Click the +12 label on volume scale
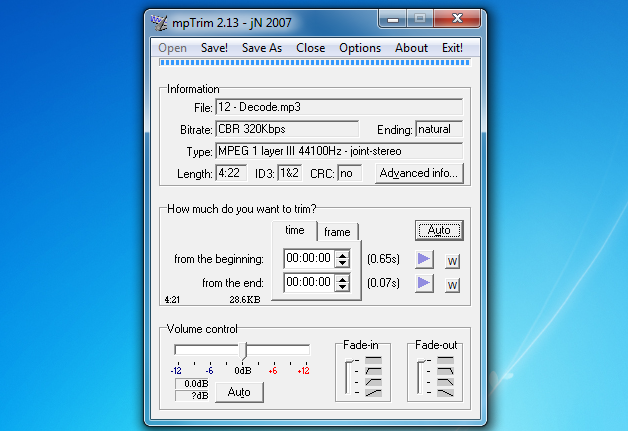Viewport: 628px width, 431px height. (x=304, y=371)
